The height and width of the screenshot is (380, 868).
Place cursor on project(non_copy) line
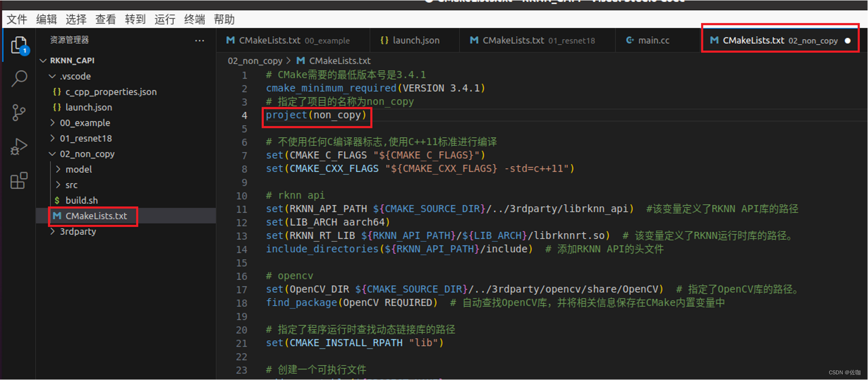click(x=316, y=115)
